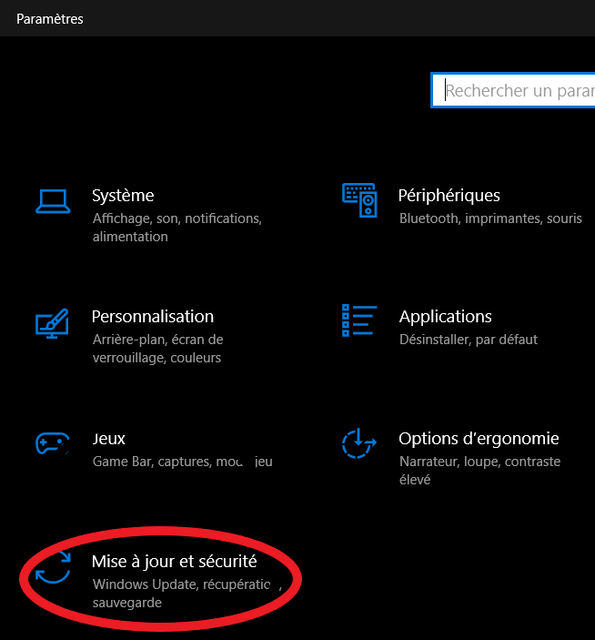Click 'Affichage, son, notifications, alimentation' description
Screen dimensions: 595x640
[x=177, y=227]
